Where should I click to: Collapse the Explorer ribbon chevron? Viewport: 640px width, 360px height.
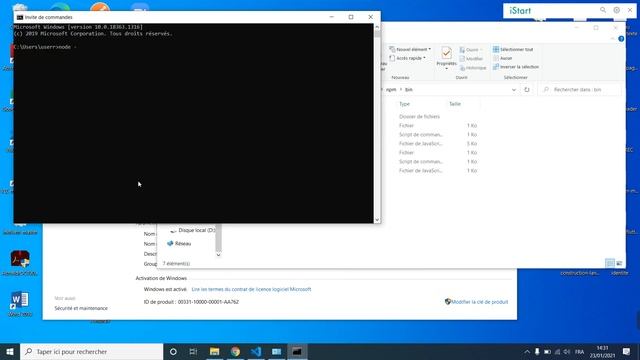pos(612,39)
